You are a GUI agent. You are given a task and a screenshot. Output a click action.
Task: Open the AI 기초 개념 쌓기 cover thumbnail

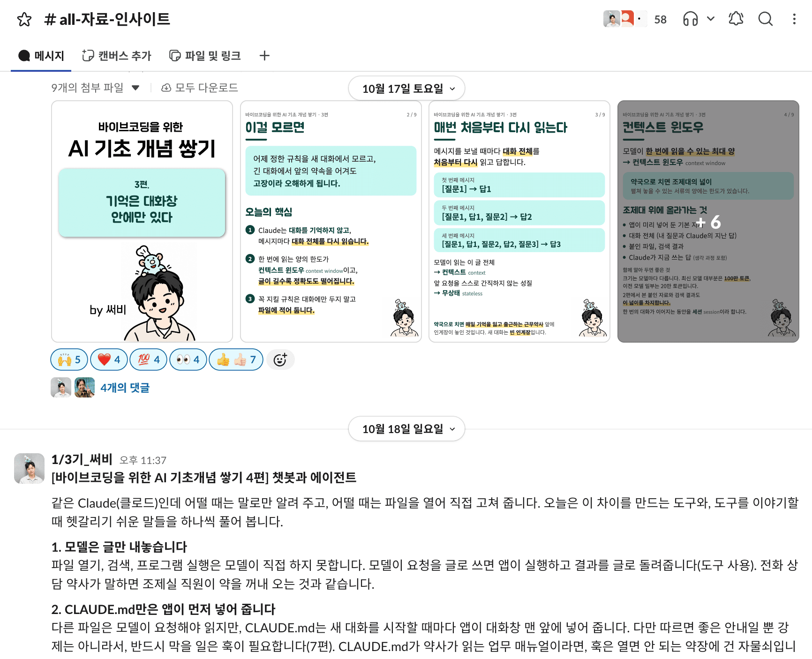pos(142,222)
